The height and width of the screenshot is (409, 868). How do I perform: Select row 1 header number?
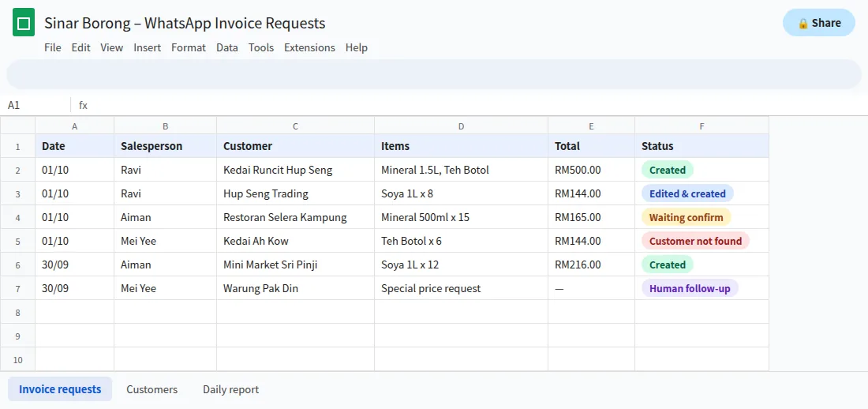[x=17, y=146]
